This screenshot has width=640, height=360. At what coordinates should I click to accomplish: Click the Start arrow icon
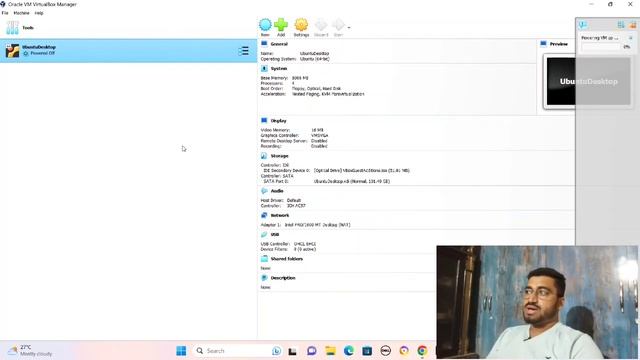coord(338,24)
